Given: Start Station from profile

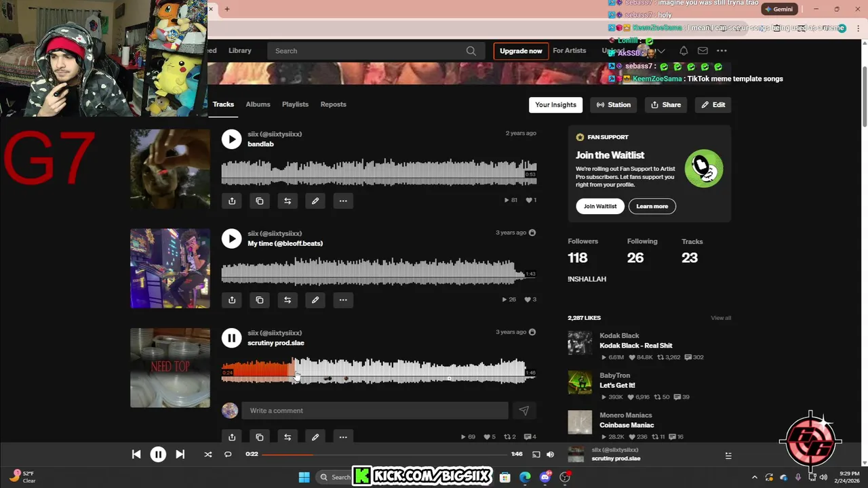Looking at the screenshot, I should click(614, 105).
